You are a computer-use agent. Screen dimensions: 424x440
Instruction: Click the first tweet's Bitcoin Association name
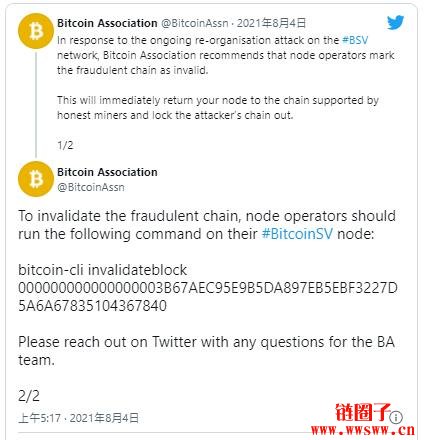107,23
